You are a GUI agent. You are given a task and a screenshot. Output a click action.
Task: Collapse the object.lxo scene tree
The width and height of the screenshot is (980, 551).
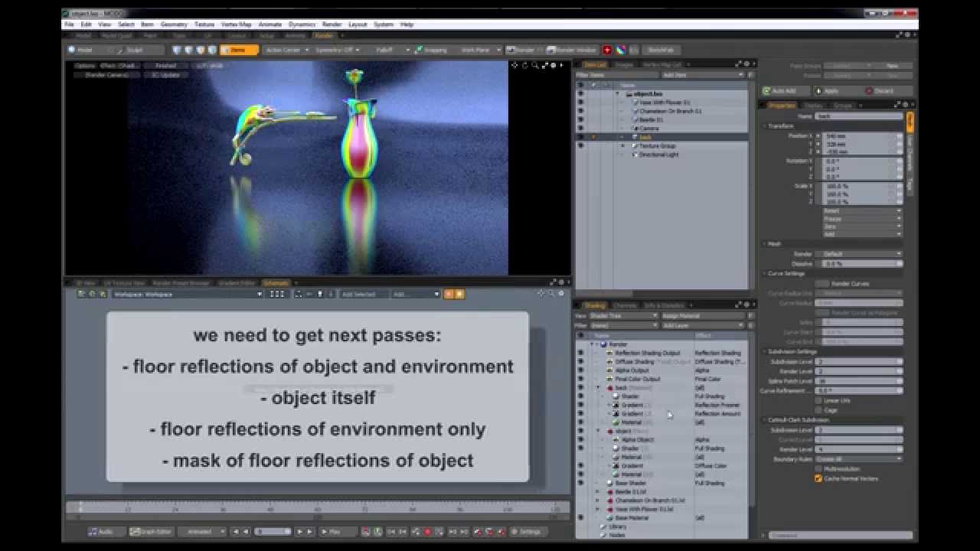pos(618,93)
